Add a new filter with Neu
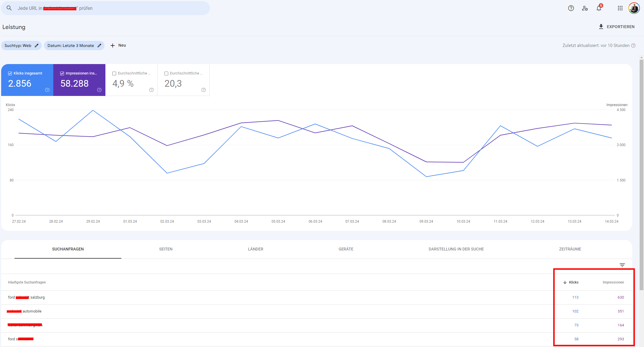644x347 pixels. coord(118,46)
